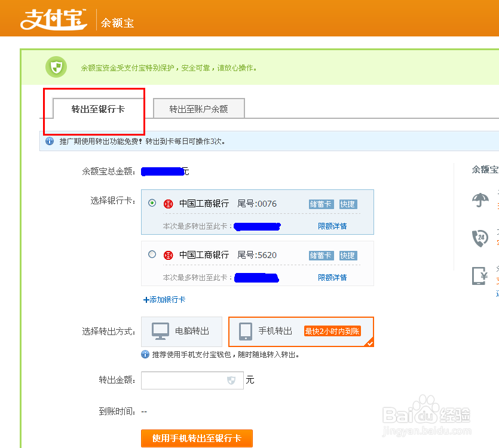Click the computer monitor icon for 电脑转出
Viewport: 499px width, 448px height.
160,332
